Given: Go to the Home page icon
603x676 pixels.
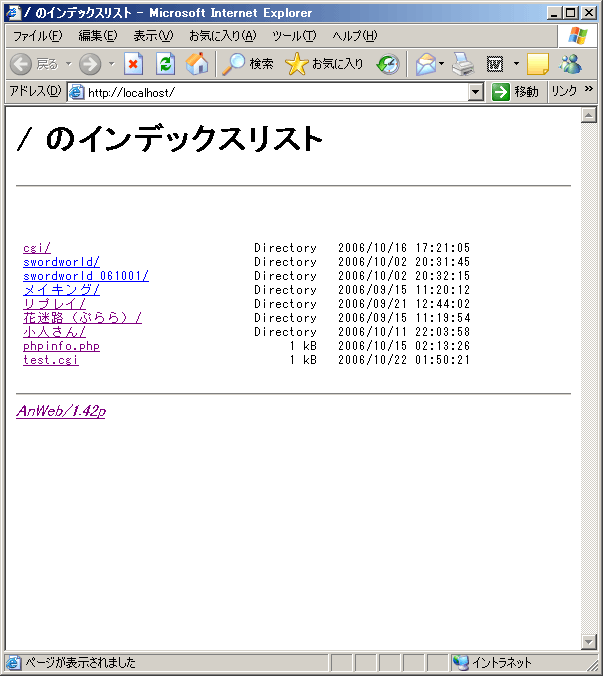Looking at the screenshot, I should click(x=197, y=64).
